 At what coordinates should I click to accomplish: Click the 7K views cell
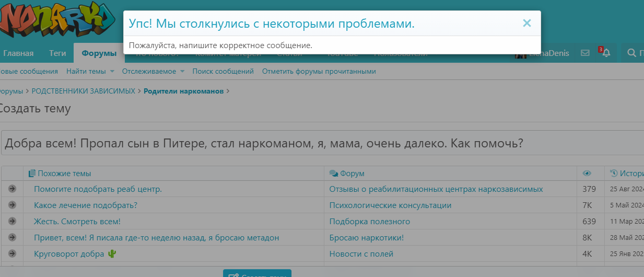(x=587, y=205)
